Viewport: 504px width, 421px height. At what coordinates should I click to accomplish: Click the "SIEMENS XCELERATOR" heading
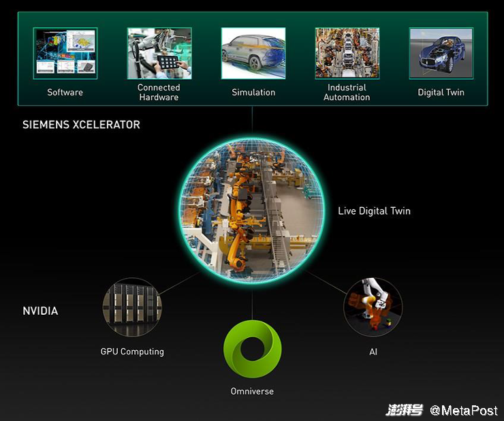point(81,125)
